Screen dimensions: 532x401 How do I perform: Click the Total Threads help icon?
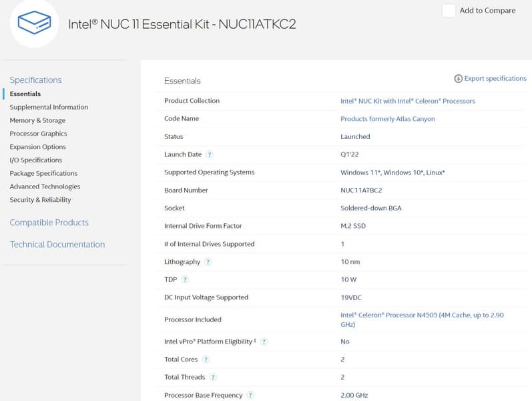[213, 378]
